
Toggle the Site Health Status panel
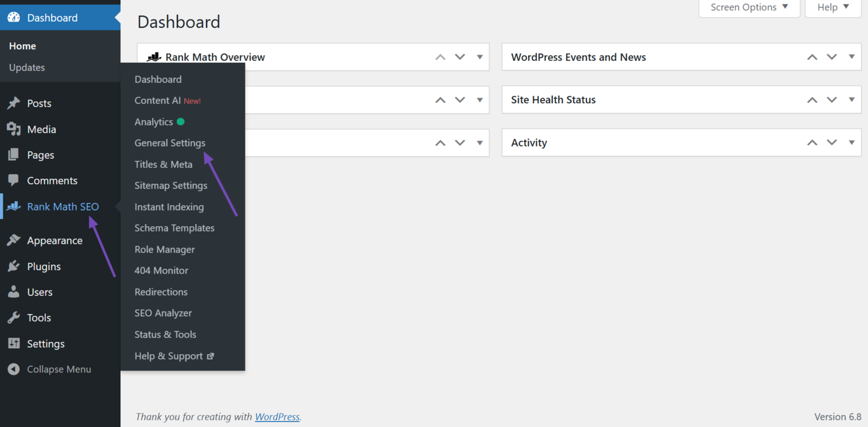tap(852, 100)
